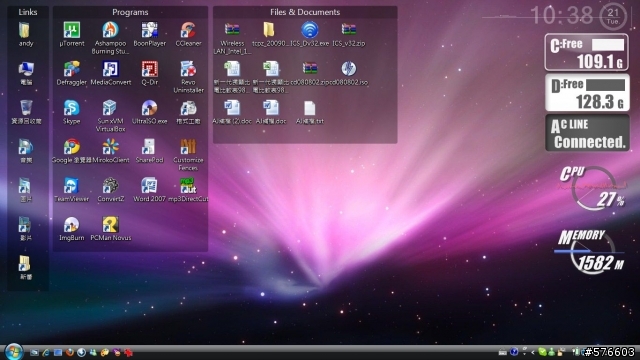Click the CPU usage meter gadget

[592, 187]
